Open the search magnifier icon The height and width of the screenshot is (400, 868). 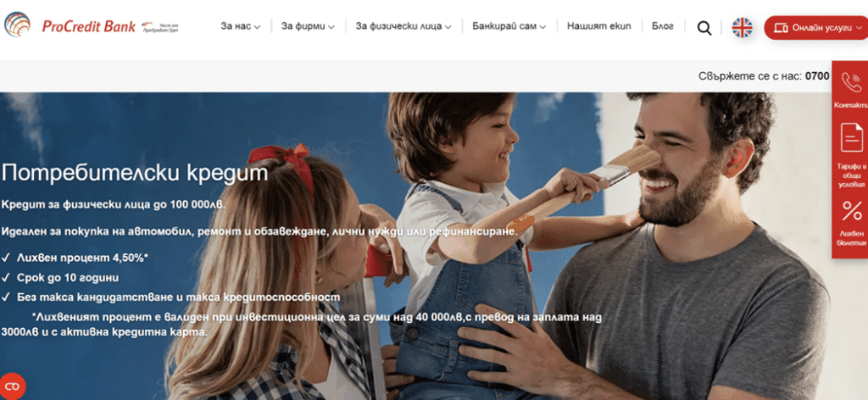(704, 28)
